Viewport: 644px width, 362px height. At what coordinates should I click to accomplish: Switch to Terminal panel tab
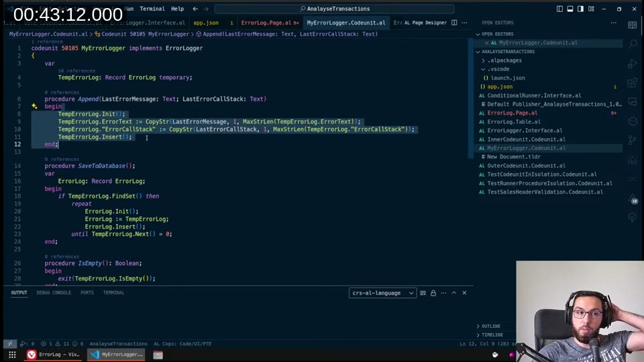[x=114, y=293]
